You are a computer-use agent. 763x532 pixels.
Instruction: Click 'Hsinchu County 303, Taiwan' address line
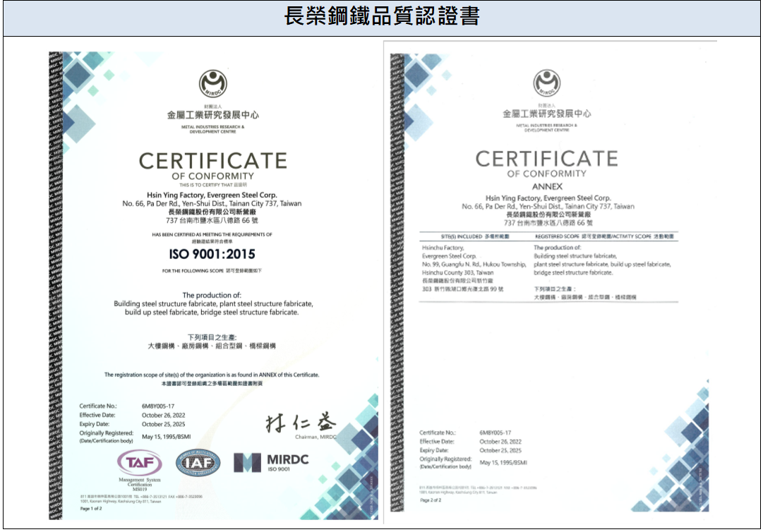[457, 273]
